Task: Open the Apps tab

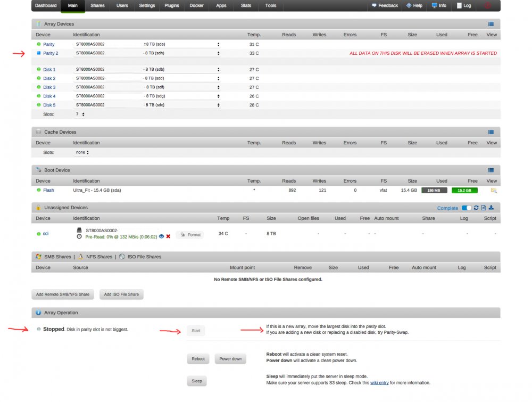Action: 221,5
